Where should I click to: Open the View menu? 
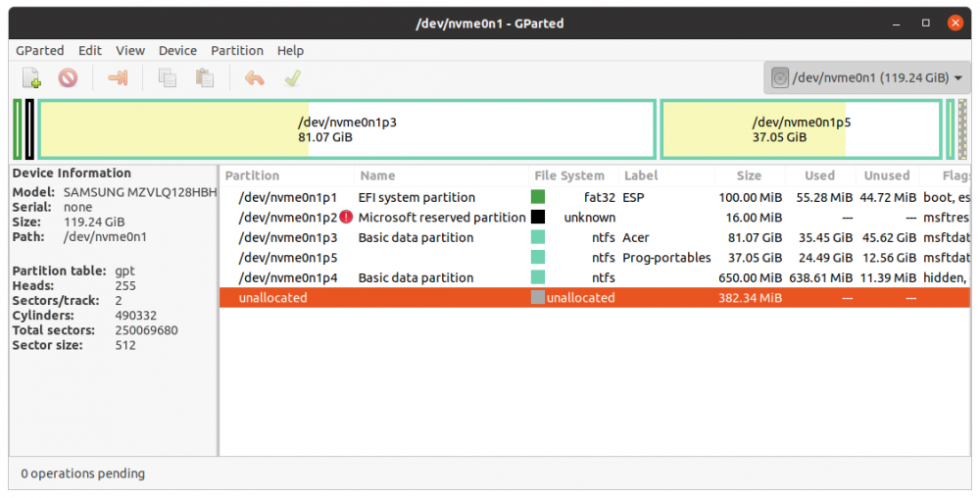[130, 50]
